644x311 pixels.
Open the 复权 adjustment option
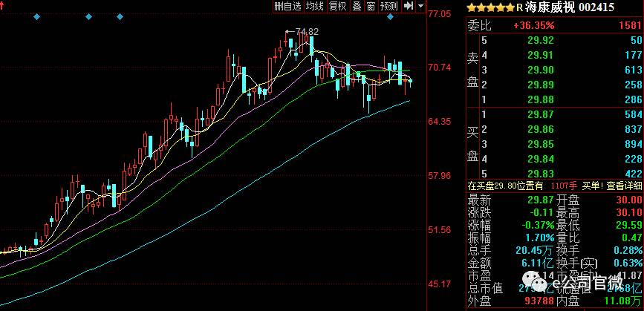pos(338,6)
